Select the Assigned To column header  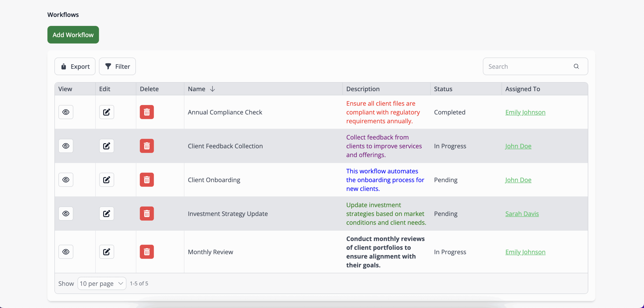(x=522, y=89)
